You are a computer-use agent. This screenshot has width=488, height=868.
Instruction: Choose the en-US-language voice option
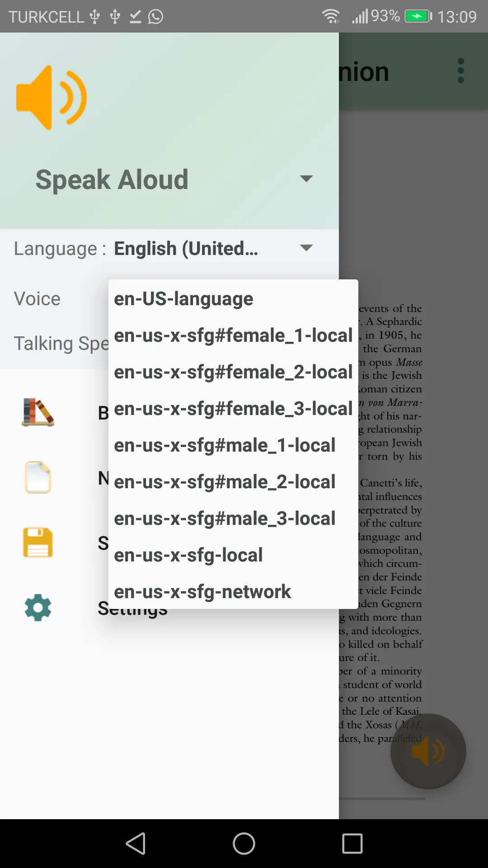tap(233, 298)
